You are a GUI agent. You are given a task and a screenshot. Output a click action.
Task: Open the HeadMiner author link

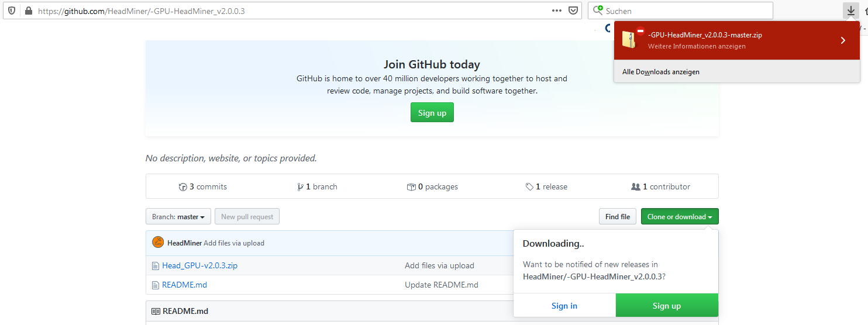[184, 243]
